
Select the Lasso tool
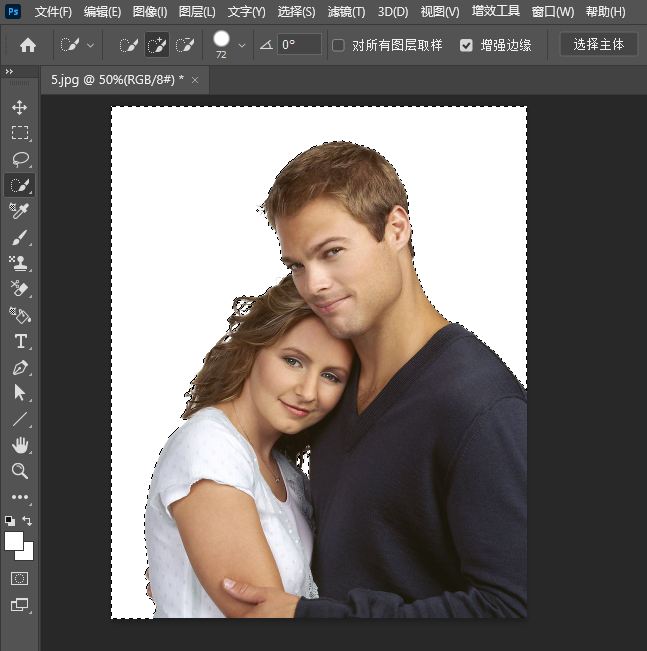(20, 159)
